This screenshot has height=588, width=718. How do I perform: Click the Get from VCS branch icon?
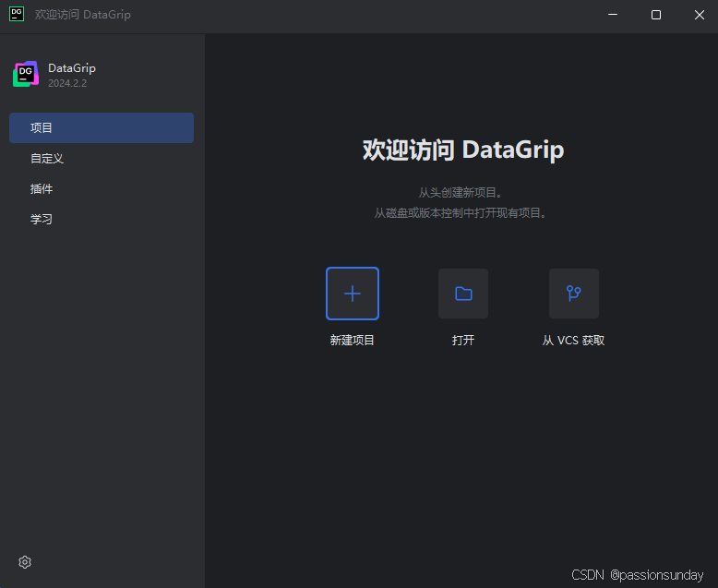tap(574, 294)
